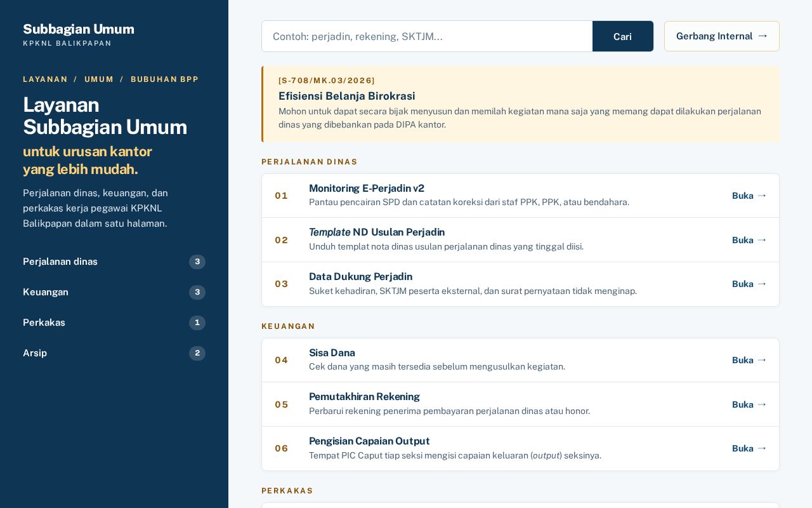Select Arsip in sidebar navigation
This screenshot has height=508, width=812.
[114, 353]
